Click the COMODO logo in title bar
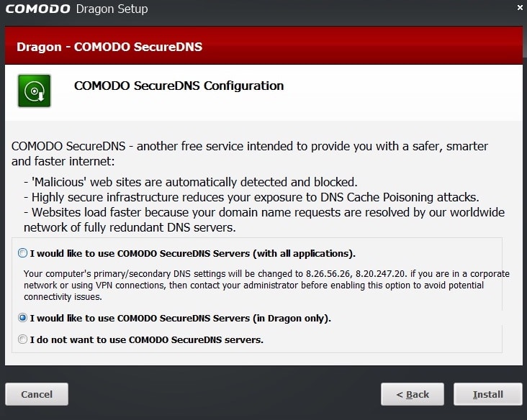The height and width of the screenshot is (420, 527). tap(38, 9)
